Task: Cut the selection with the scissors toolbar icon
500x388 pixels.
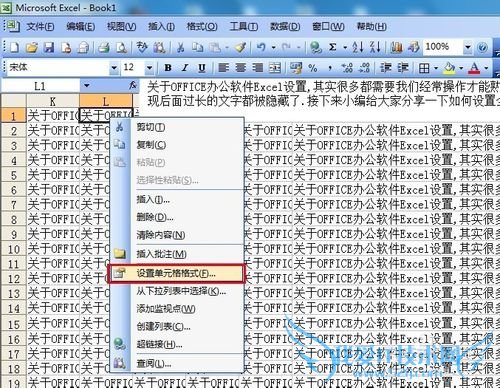Action: pos(180,48)
